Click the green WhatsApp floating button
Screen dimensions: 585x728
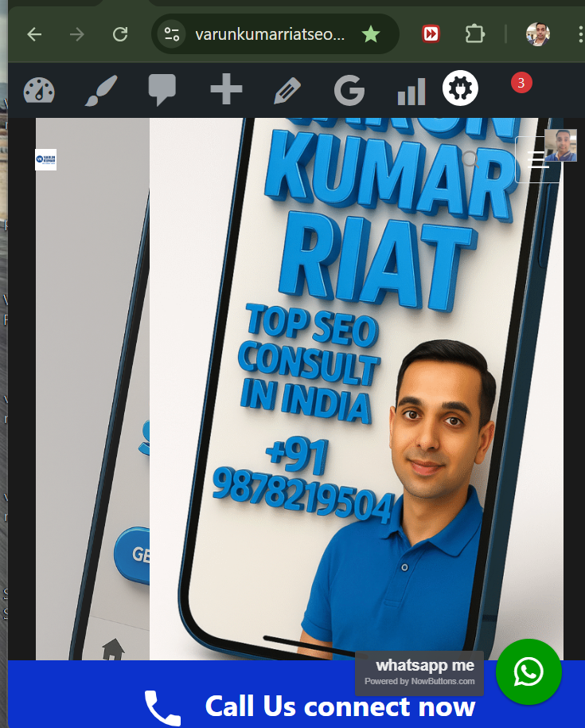coord(528,671)
